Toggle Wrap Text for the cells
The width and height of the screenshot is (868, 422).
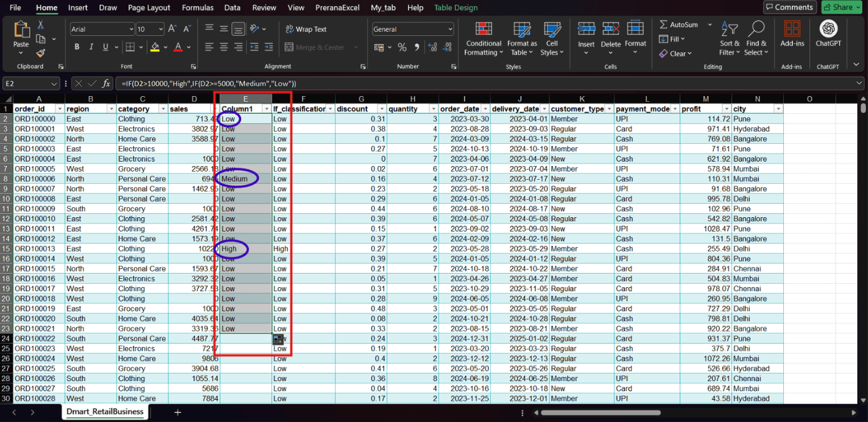(305, 29)
